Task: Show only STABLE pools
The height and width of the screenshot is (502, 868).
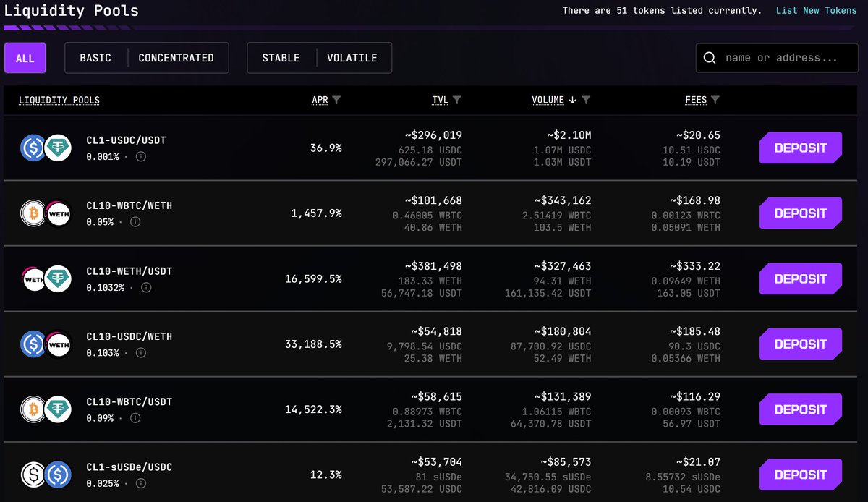Action: pos(281,58)
